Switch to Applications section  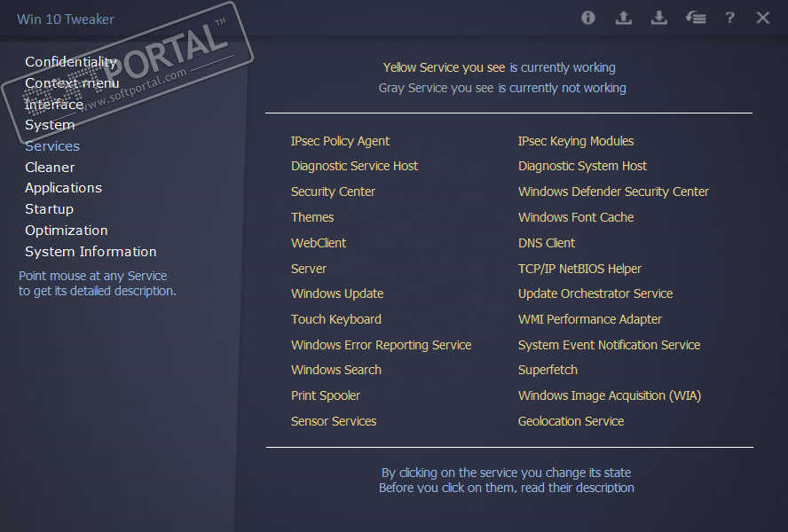point(63,188)
